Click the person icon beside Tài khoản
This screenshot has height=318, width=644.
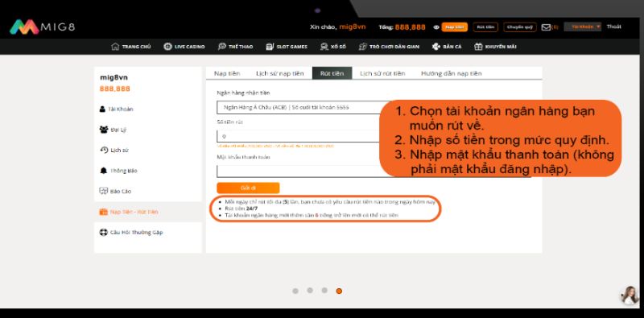(103, 109)
